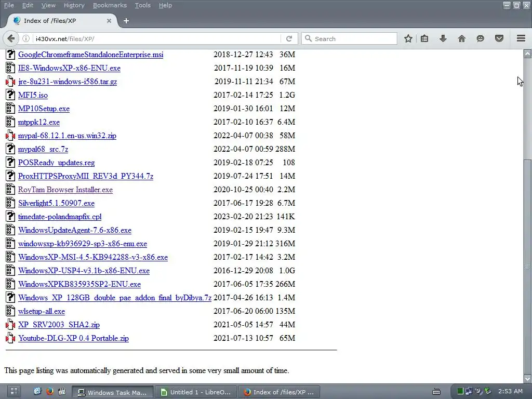
Task: Click the chat smiley toolbar icon
Action: 480,38
